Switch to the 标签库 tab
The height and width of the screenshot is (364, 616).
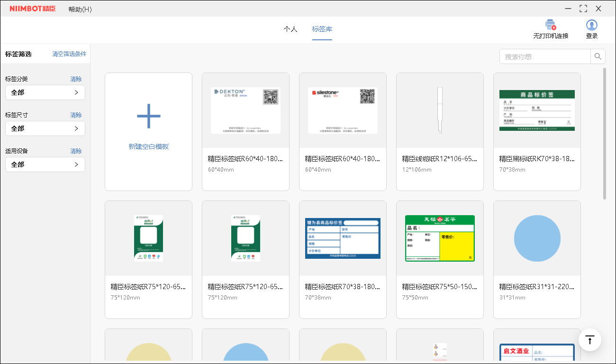pos(322,29)
